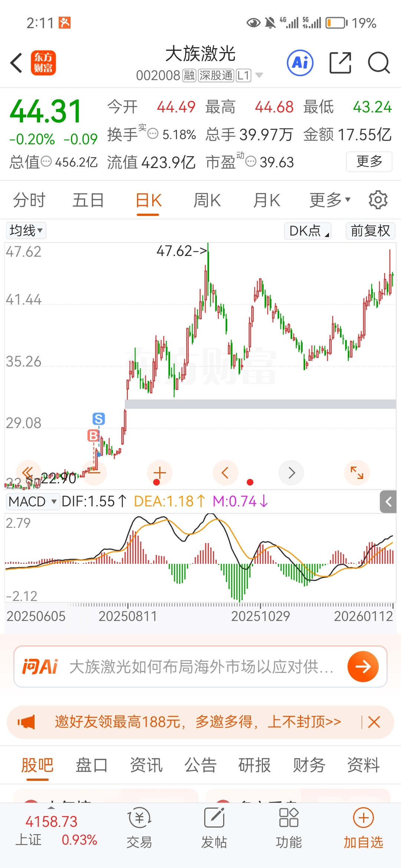Collapse indicator side panel arrow
This screenshot has height=868, width=401.
[x=388, y=502]
